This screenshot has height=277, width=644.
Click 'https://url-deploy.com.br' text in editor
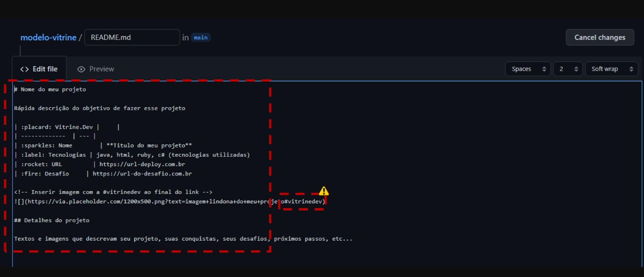click(x=142, y=164)
